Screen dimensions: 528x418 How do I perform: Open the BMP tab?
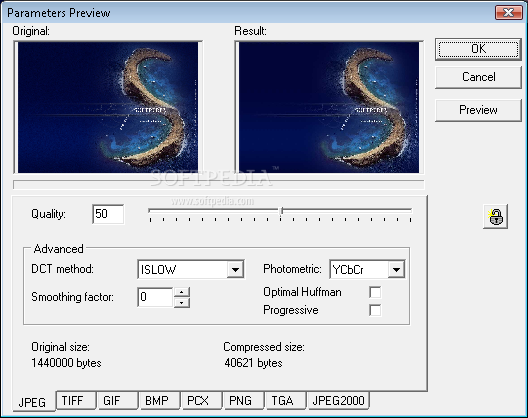[x=160, y=401]
